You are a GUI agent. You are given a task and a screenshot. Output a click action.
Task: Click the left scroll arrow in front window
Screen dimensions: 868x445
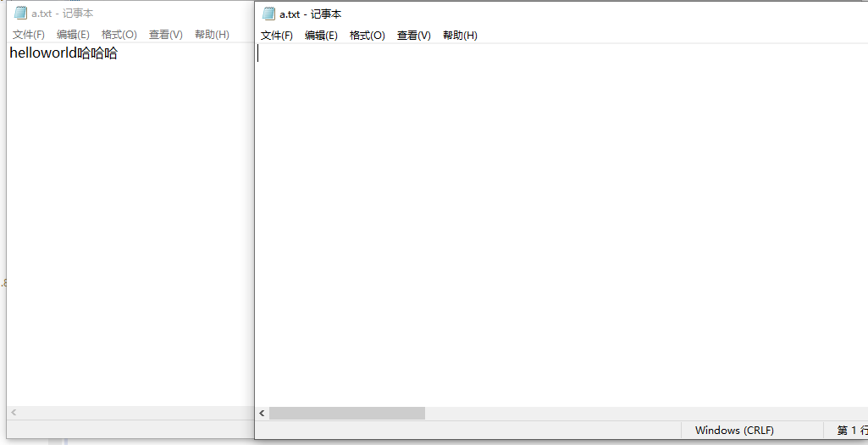click(262, 414)
